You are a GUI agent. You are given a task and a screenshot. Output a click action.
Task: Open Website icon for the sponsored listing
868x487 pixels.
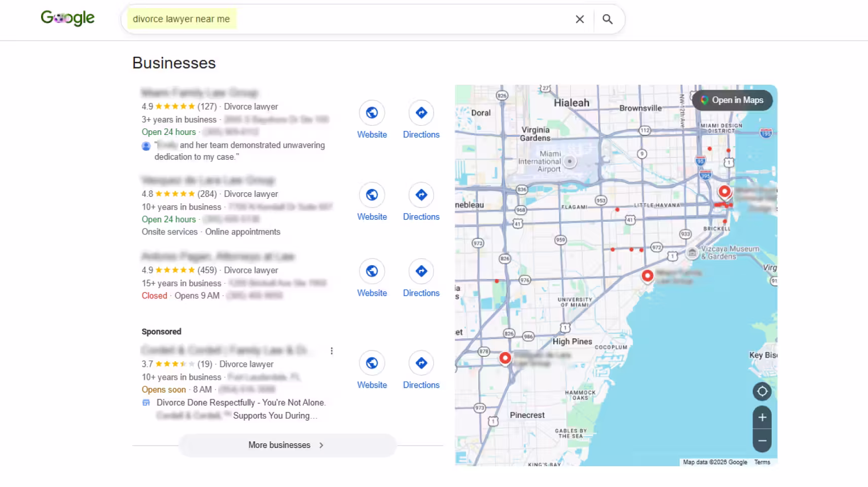372,363
